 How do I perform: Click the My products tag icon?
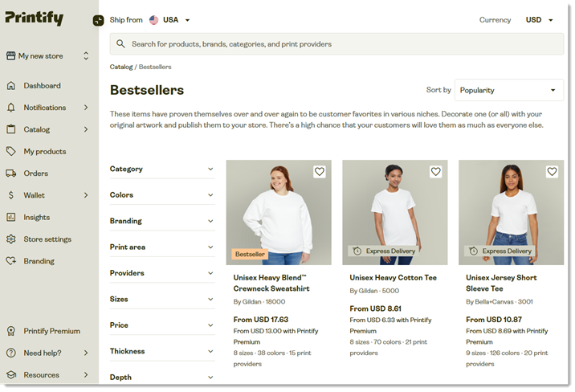(11, 151)
